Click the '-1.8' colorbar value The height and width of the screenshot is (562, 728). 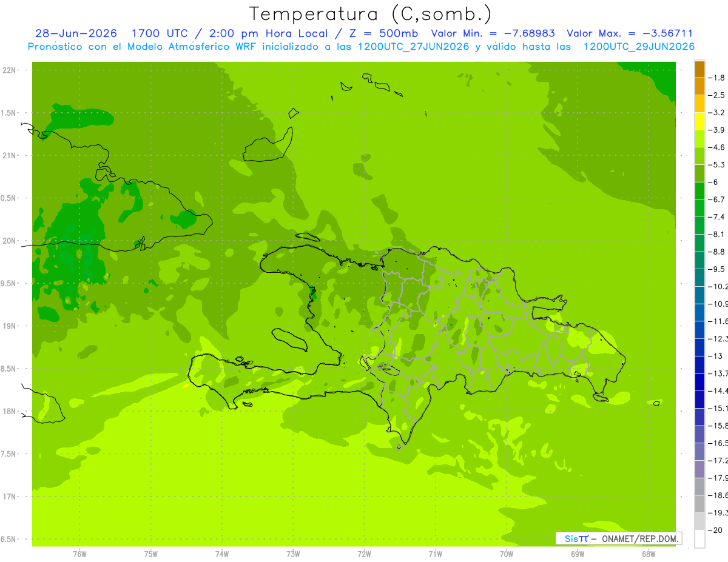[716, 78]
